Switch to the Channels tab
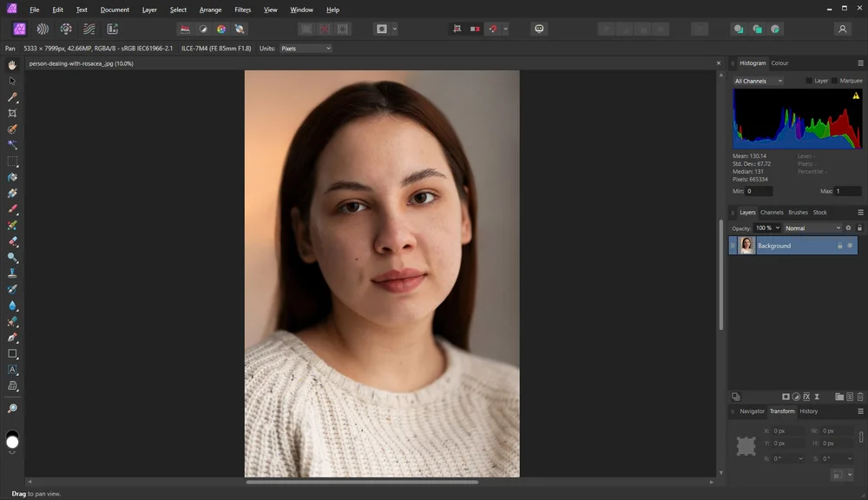The image size is (868, 500). (x=772, y=212)
